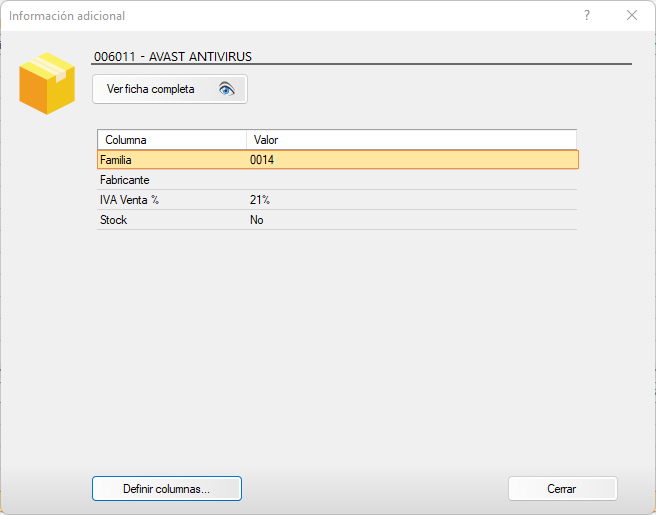Click the Stock value No
656x515 pixels.
coord(257,220)
